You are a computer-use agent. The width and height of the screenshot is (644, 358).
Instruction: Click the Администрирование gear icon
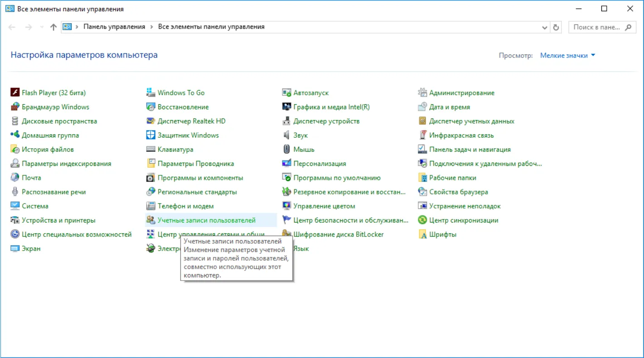(422, 93)
